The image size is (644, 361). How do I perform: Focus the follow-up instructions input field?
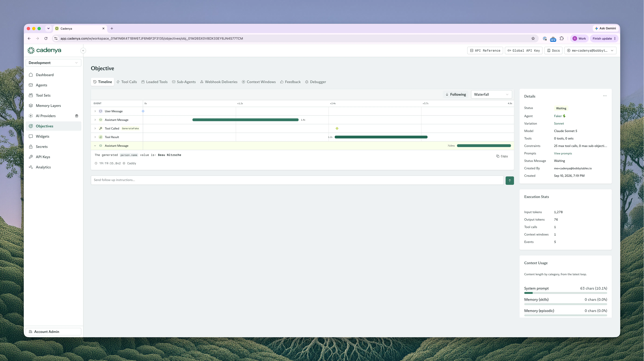[297, 180]
